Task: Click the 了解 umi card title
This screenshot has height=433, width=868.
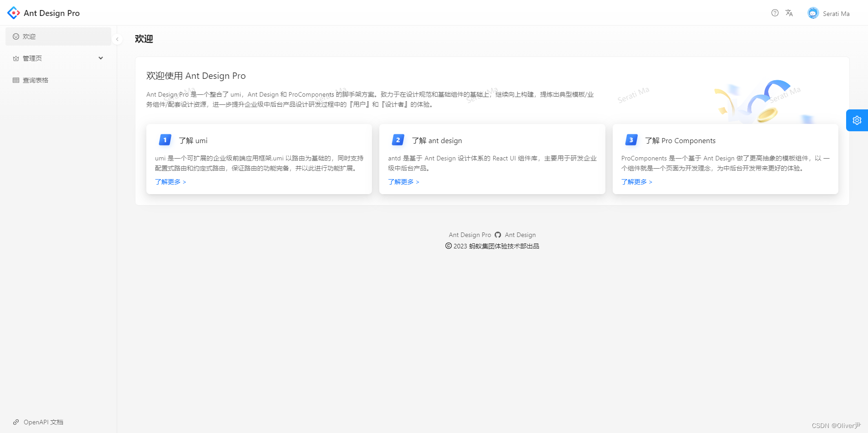Action: tap(193, 140)
